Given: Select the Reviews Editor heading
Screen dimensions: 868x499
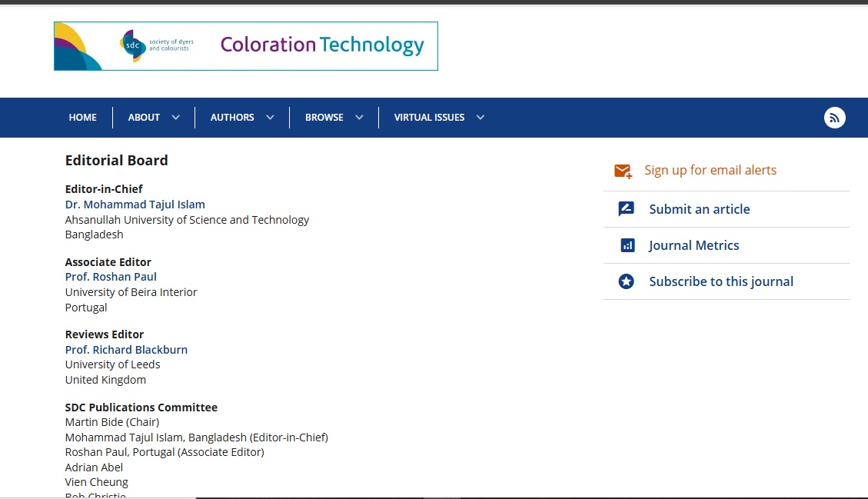Looking at the screenshot, I should [104, 334].
